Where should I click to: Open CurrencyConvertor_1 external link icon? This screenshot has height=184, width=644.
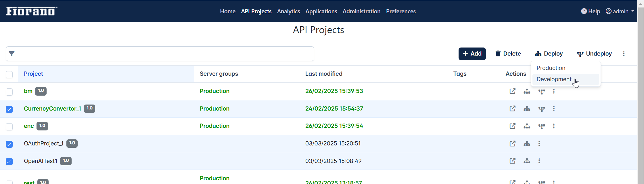(512, 109)
